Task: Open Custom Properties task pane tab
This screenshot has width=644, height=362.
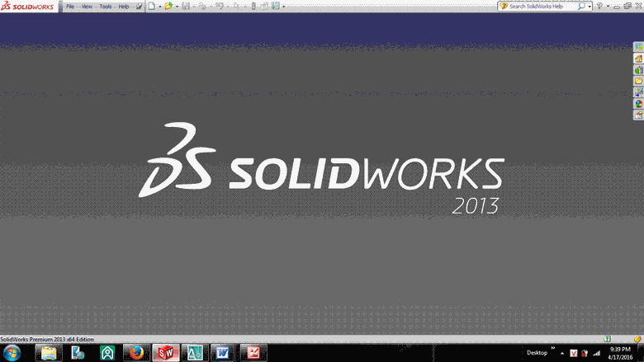Action: [x=639, y=115]
